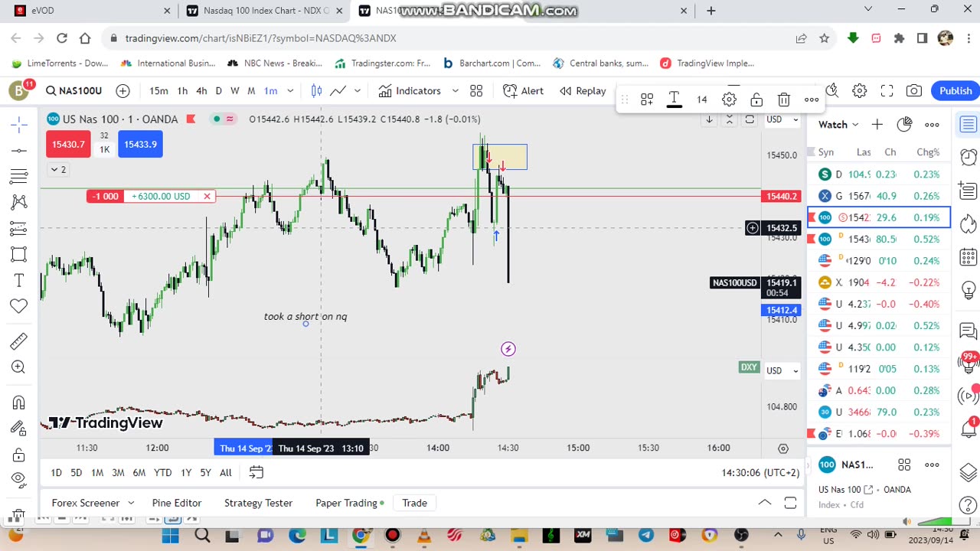Click the blue Publish button
Image resolution: width=980 pixels, height=551 pixels.
click(955, 91)
